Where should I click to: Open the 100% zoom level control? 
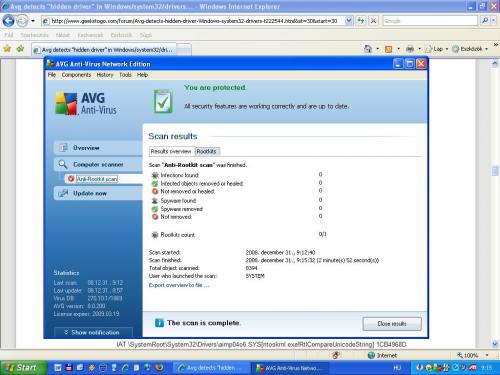click(x=473, y=355)
